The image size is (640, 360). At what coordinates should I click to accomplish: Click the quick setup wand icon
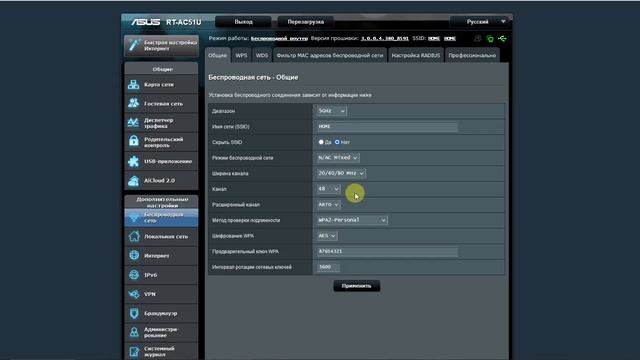point(134,45)
